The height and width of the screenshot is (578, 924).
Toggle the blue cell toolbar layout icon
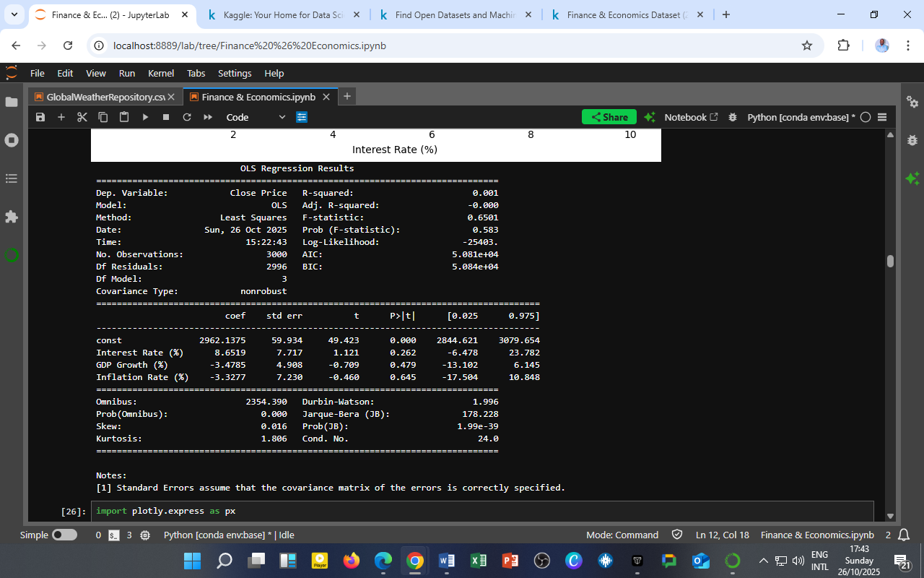[x=302, y=117]
